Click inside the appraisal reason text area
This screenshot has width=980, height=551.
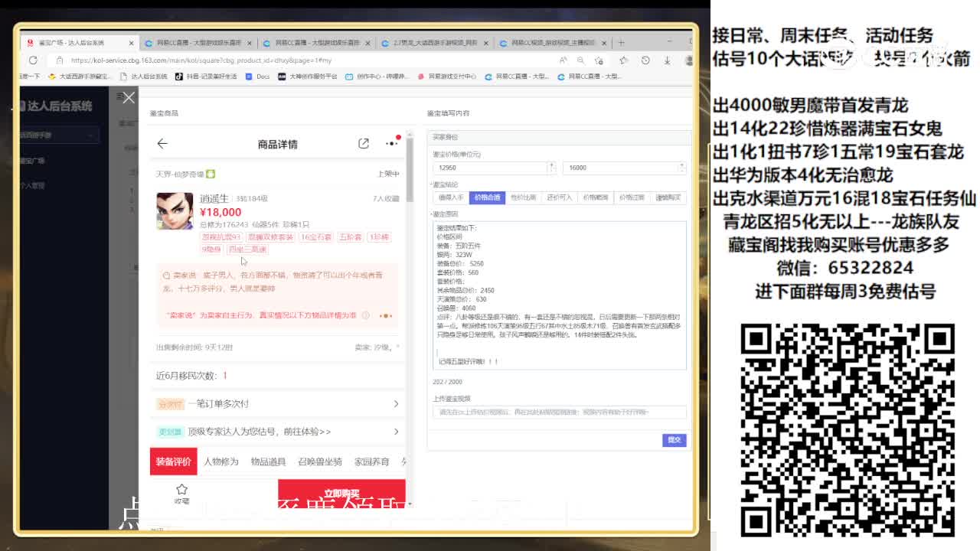(560, 295)
